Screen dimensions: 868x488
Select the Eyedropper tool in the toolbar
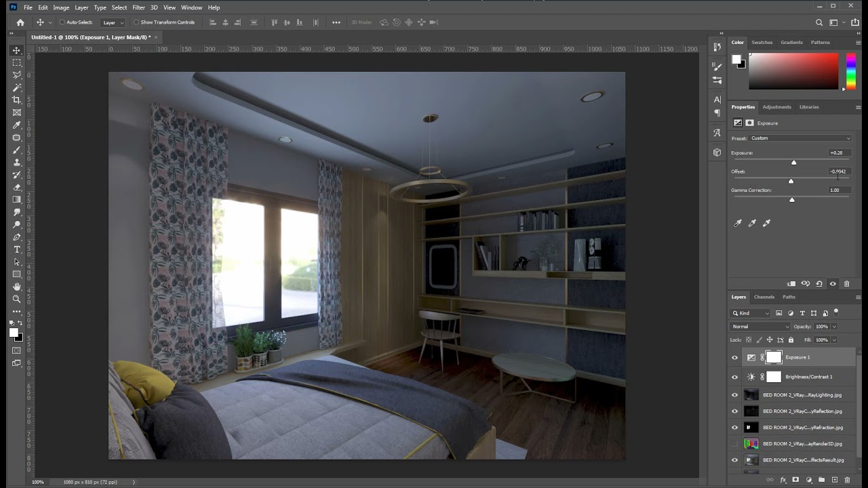(17, 125)
